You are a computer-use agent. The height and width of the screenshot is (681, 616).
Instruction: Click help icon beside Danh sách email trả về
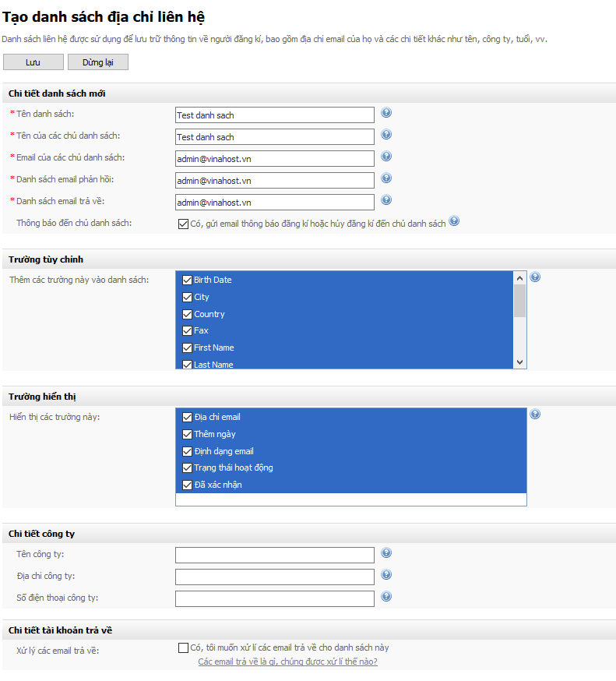coord(386,200)
